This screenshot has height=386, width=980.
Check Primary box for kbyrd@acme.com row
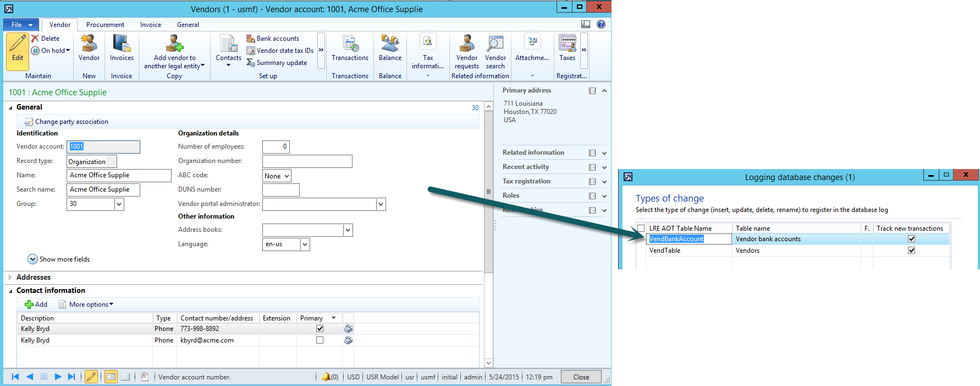click(x=320, y=340)
